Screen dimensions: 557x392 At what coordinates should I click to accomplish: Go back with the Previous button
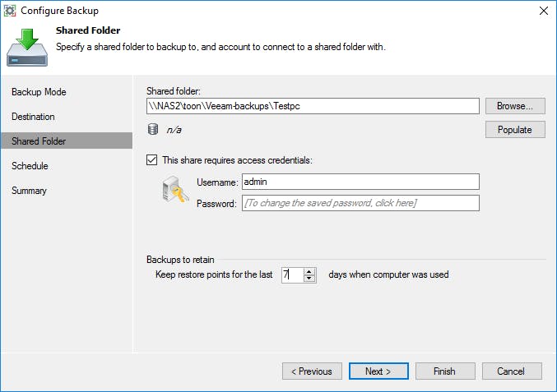[312, 371]
